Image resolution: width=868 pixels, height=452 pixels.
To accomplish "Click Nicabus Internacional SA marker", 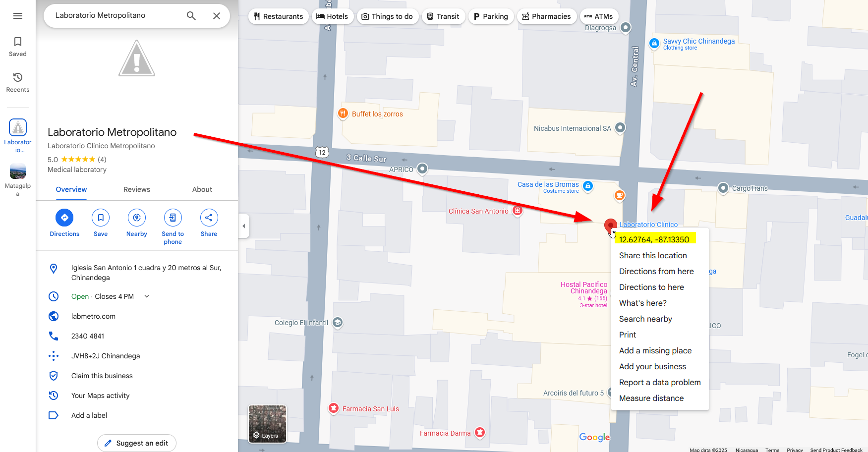I will pos(620,128).
